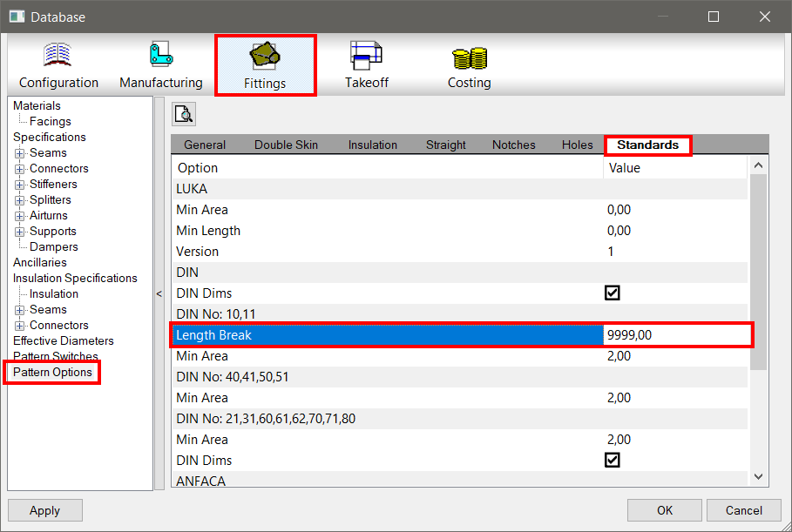Open the Fittings database section
Viewport: 792px width, 532px height.
265,64
